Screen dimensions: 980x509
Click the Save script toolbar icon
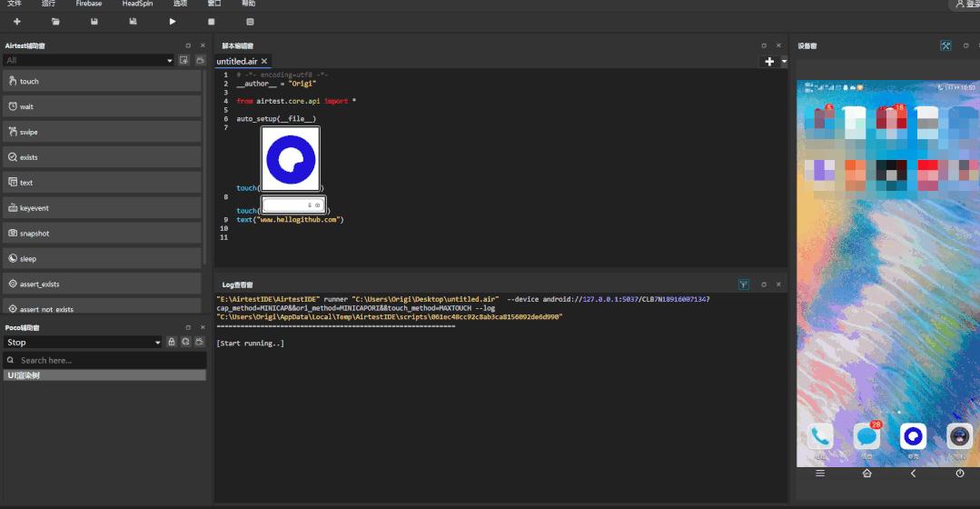coord(94,22)
